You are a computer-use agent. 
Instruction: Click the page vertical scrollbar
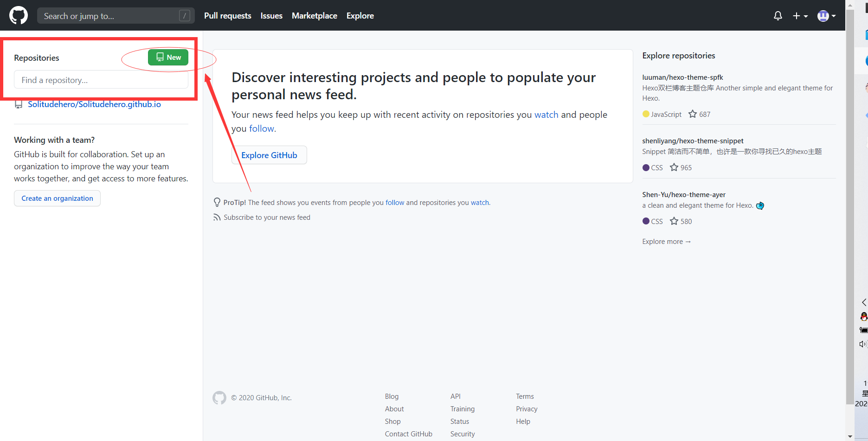click(850, 206)
